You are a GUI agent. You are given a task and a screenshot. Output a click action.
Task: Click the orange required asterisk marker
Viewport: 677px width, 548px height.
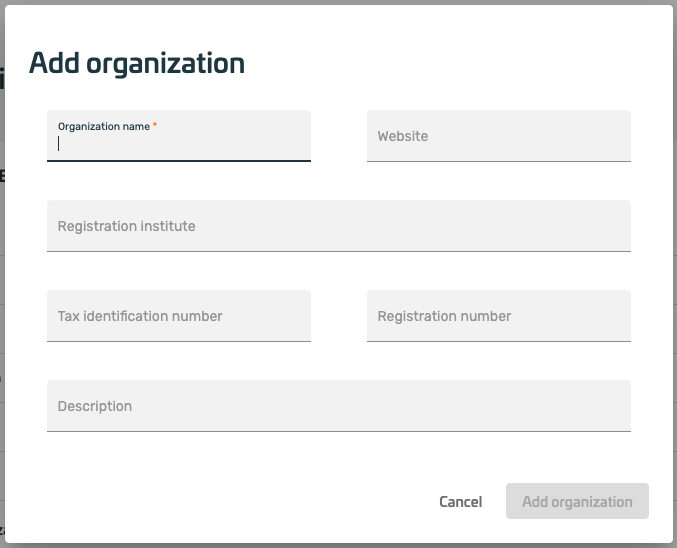tap(155, 126)
